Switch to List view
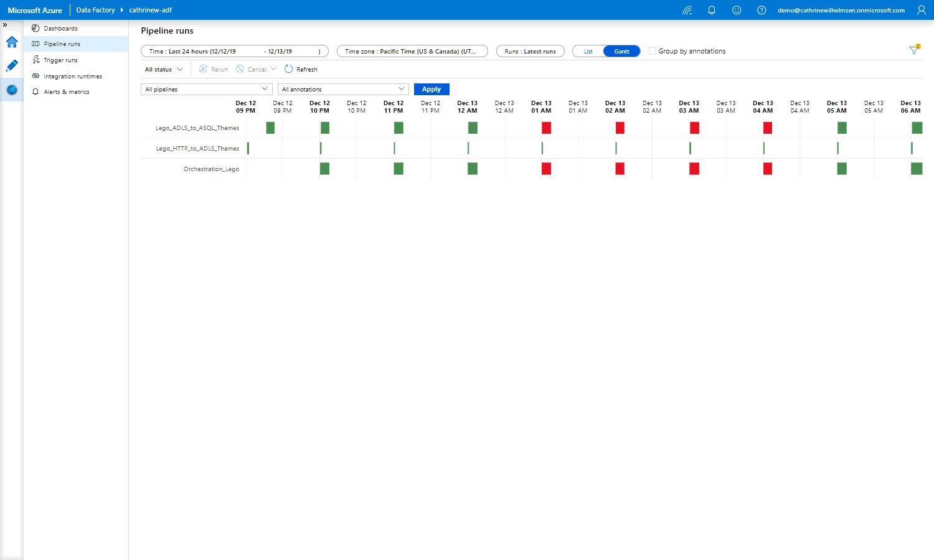 click(x=588, y=52)
